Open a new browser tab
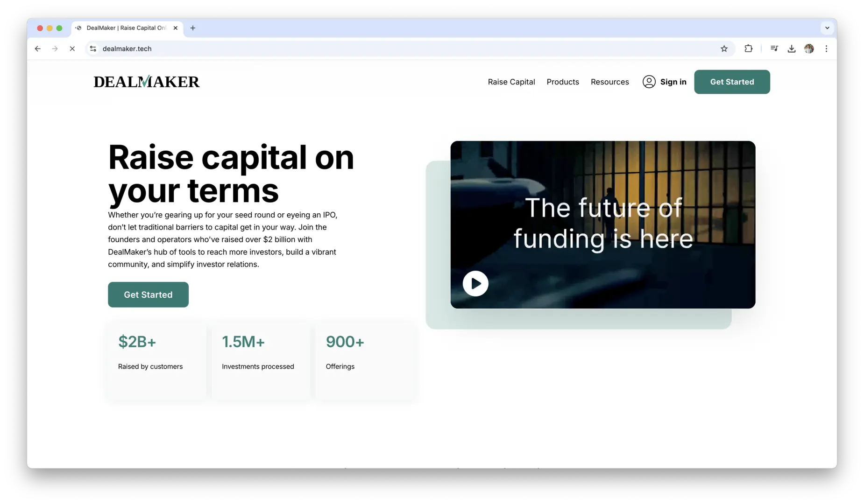 [x=193, y=28]
